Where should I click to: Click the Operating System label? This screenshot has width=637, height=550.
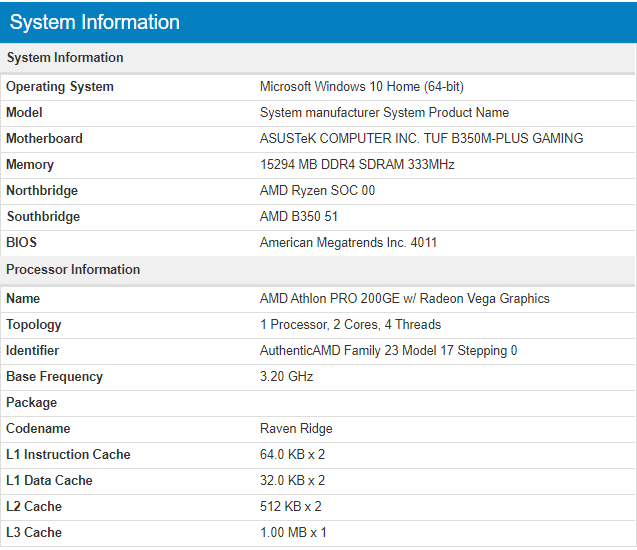pos(60,87)
